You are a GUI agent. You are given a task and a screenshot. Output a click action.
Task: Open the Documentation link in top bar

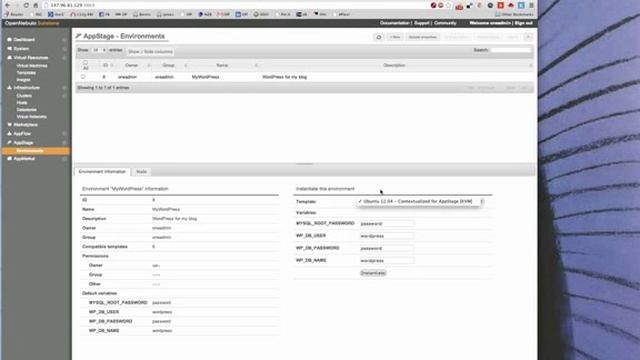click(x=394, y=23)
